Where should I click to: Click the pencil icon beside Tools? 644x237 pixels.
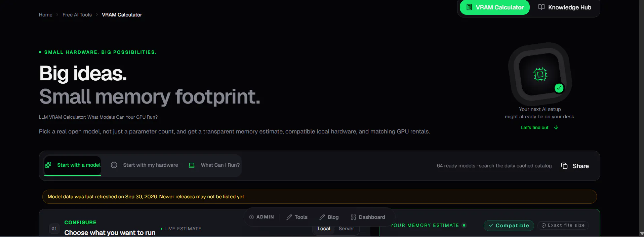click(289, 217)
